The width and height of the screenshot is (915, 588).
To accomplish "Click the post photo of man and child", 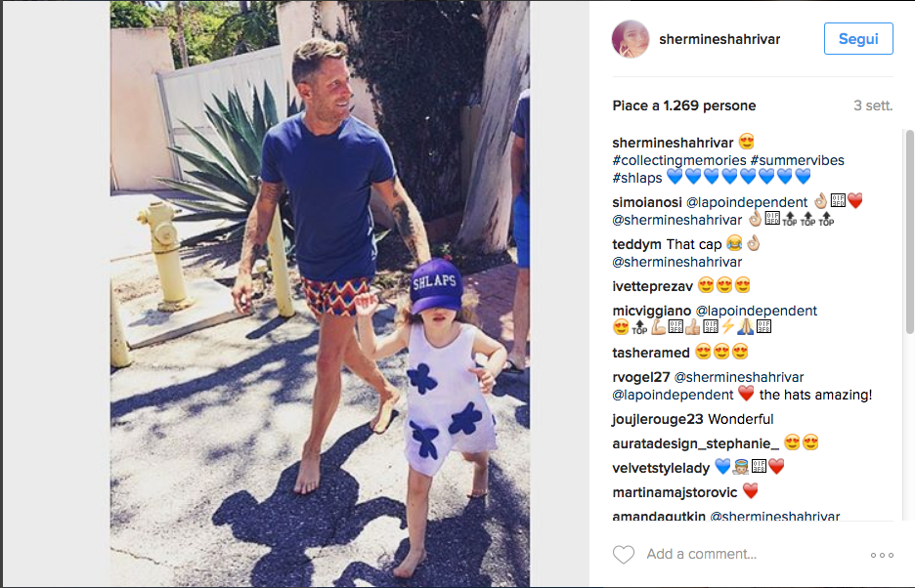I will [320, 294].
